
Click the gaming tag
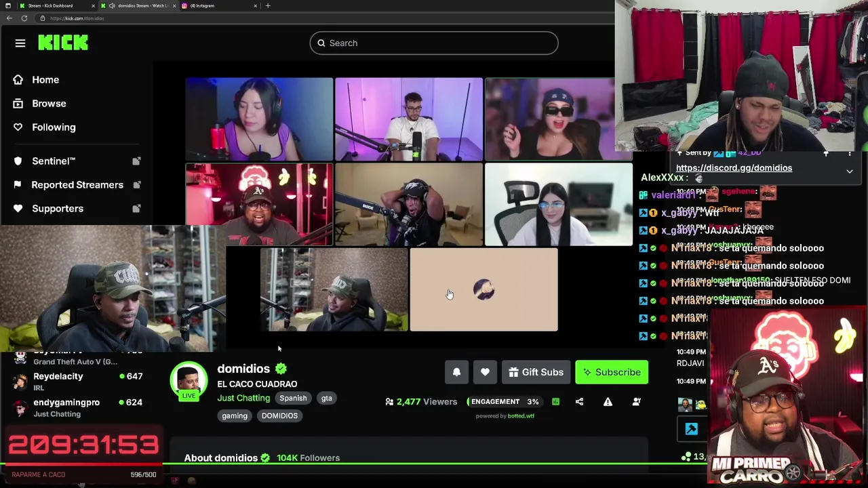(235, 416)
